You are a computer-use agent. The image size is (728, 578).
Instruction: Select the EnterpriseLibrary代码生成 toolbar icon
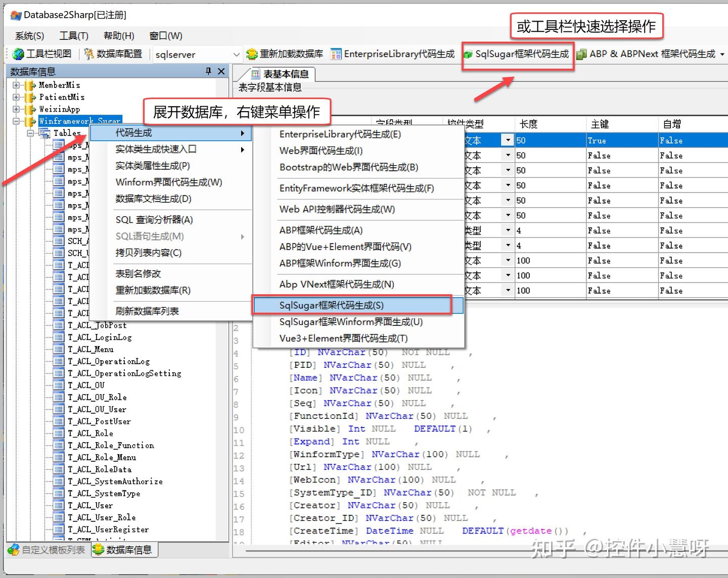(335, 54)
